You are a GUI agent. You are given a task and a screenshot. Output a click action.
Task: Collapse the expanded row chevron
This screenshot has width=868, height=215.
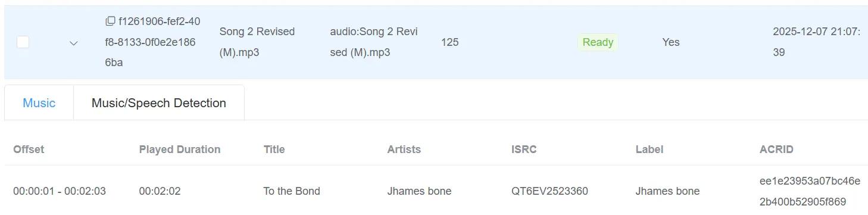tap(74, 43)
